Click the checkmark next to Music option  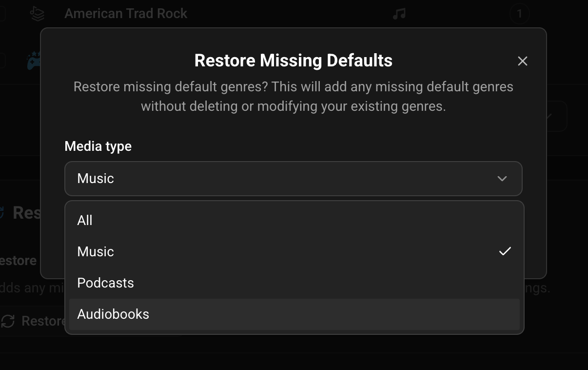tap(505, 251)
